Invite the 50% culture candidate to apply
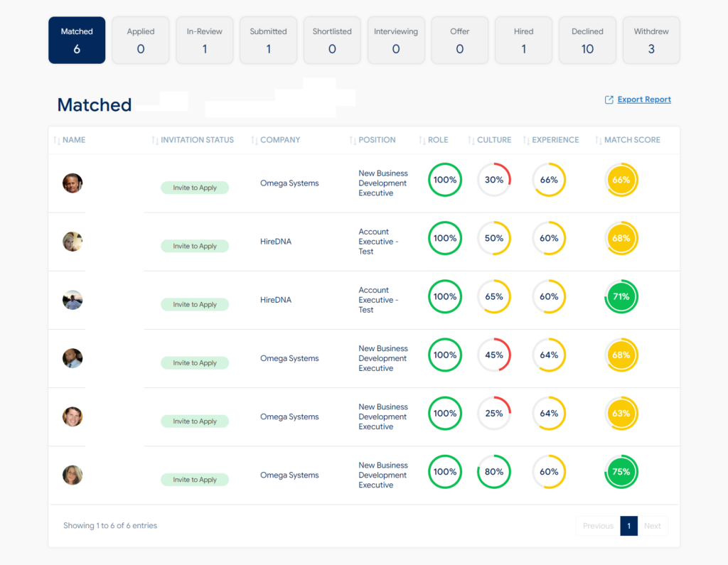Viewport: 728px width, 565px height. [x=195, y=246]
